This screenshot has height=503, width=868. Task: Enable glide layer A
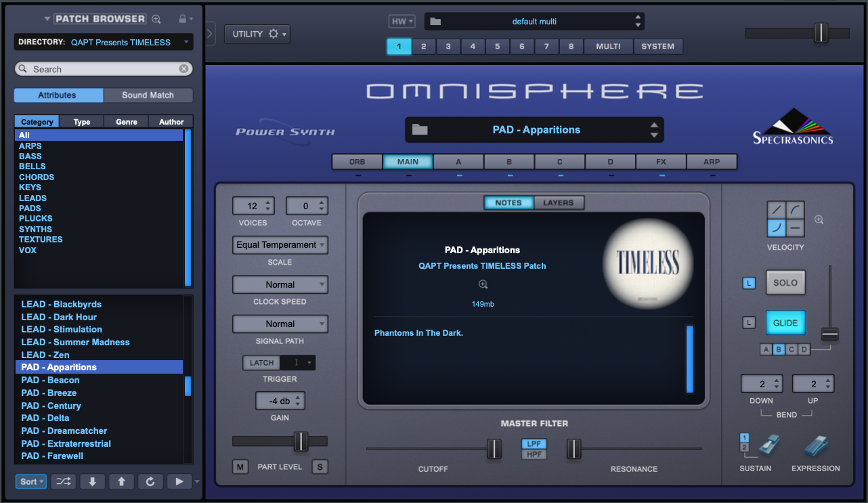[x=766, y=350]
